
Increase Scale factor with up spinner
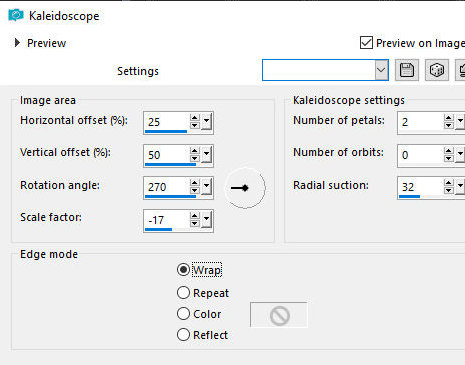195,215
